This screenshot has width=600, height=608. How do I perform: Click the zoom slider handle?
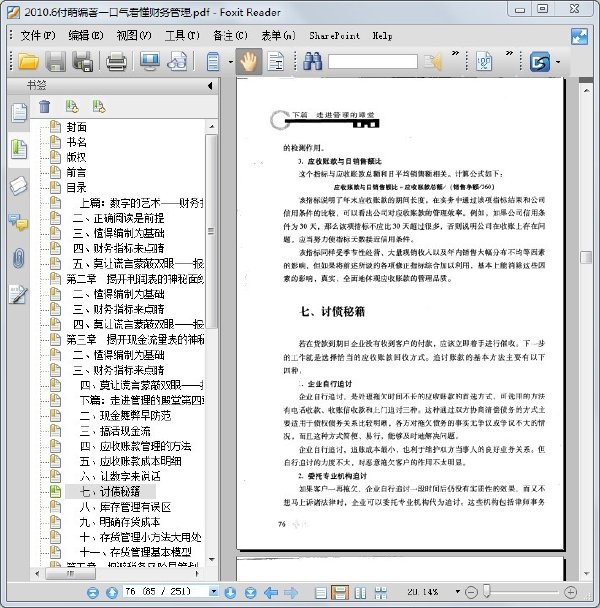click(x=487, y=591)
